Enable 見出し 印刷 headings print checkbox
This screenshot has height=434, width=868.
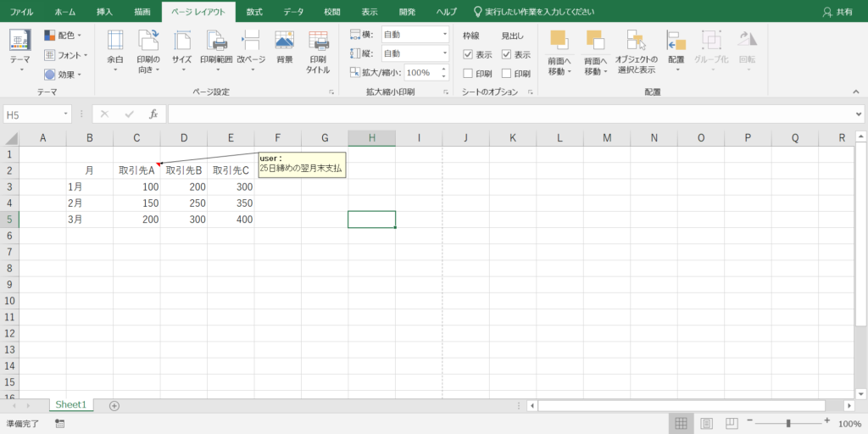pos(507,74)
